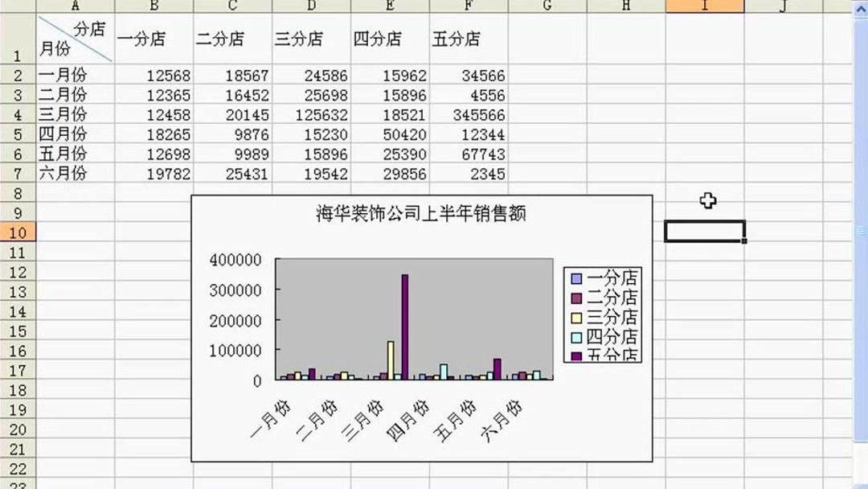Select column header F

468,6
